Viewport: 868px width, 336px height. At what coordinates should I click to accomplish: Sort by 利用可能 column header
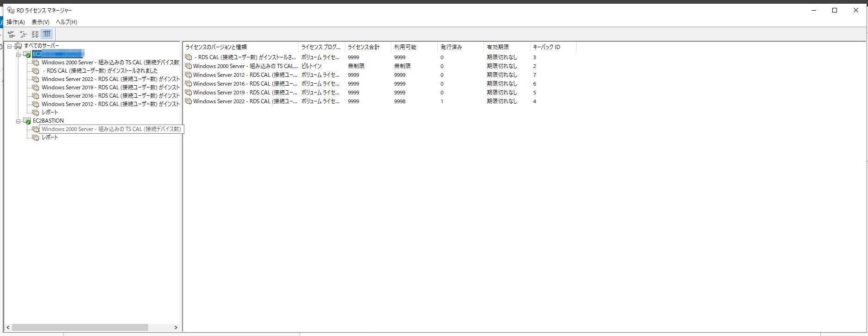tap(415, 47)
